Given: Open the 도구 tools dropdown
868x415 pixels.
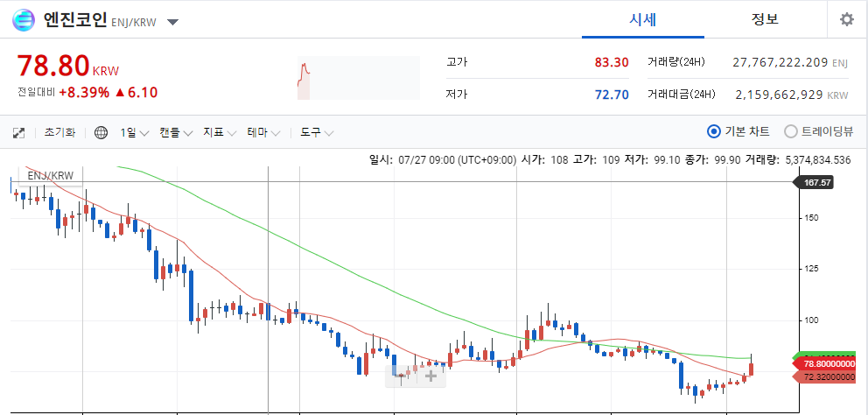Looking at the screenshot, I should [318, 133].
